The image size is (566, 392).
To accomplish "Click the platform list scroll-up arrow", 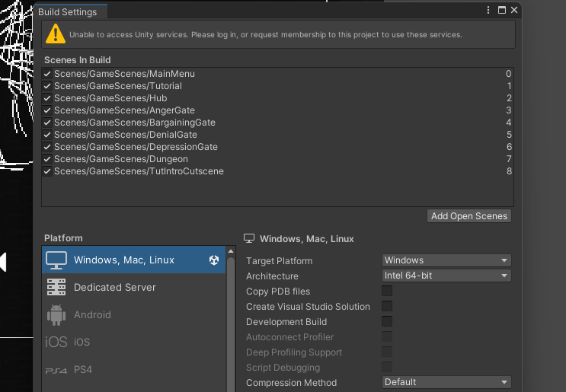I will 231,251.
